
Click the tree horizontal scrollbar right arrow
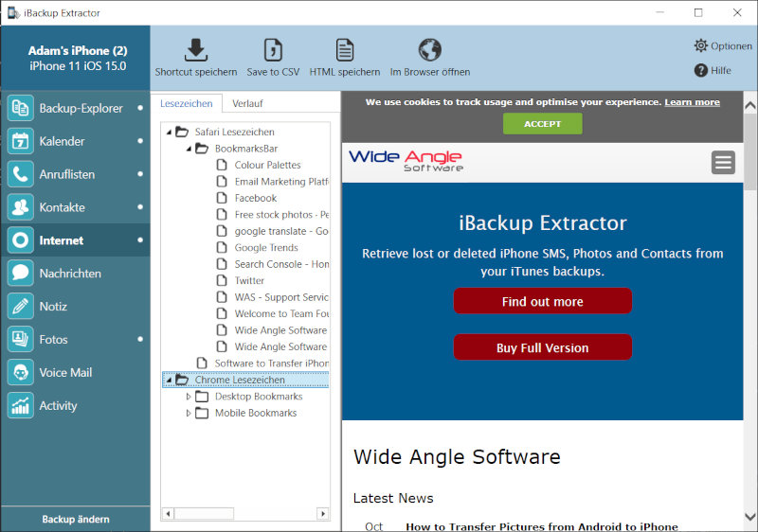[322, 513]
